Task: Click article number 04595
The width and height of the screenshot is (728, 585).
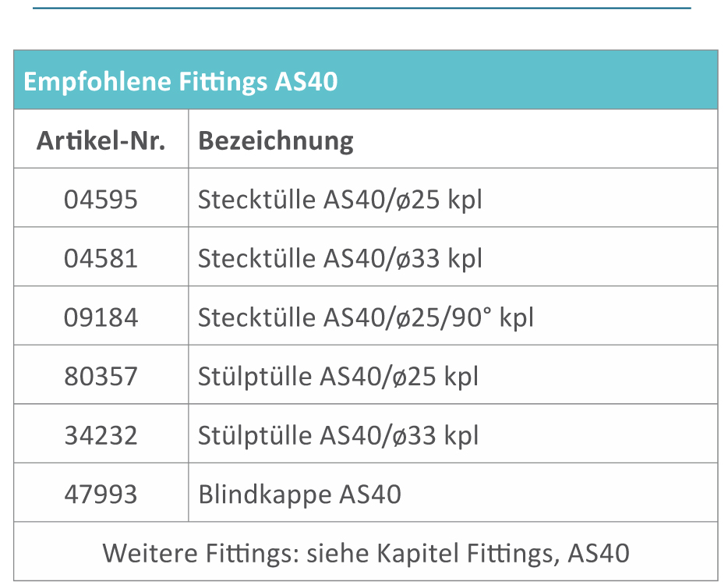Action: tap(101, 200)
